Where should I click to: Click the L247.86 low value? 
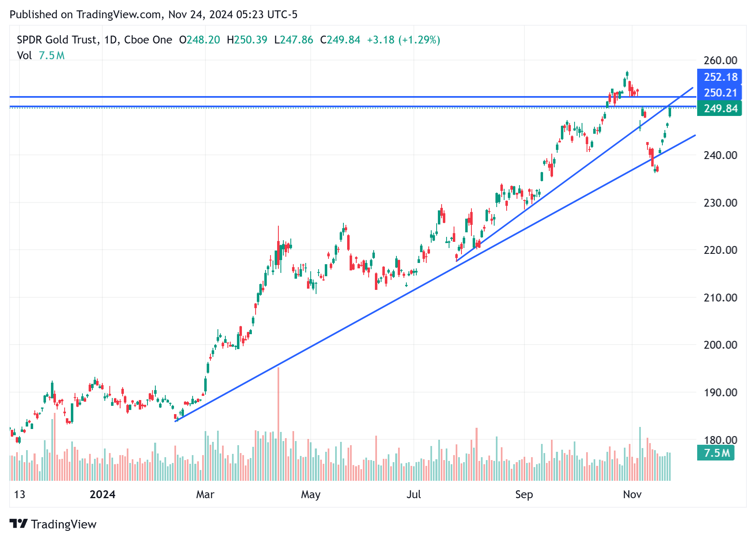(x=294, y=40)
